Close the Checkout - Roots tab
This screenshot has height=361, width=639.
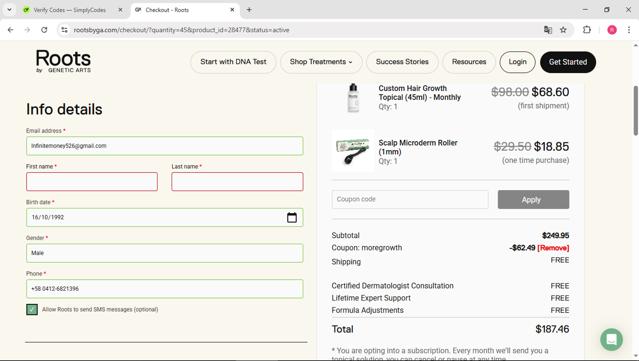[232, 10]
